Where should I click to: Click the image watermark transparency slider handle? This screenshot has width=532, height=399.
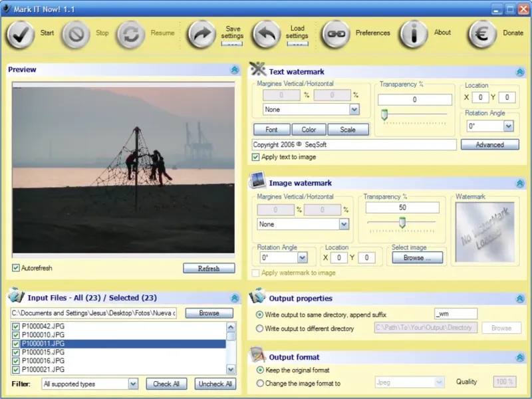click(x=402, y=223)
